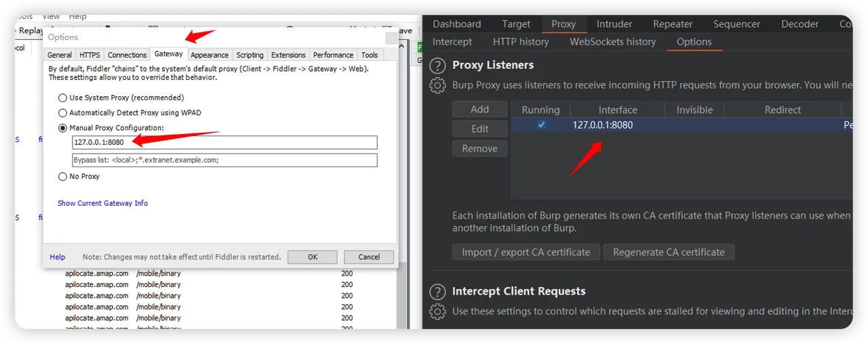Choose Automatically Detect Proxy using WPAD
868x344 pixels.
point(63,113)
